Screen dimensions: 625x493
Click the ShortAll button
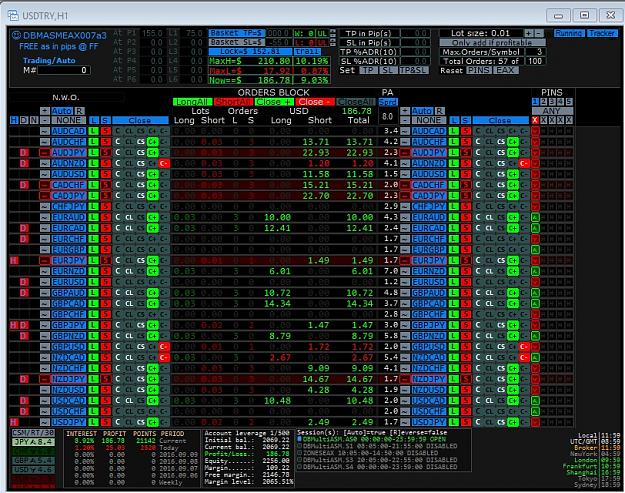(x=233, y=102)
